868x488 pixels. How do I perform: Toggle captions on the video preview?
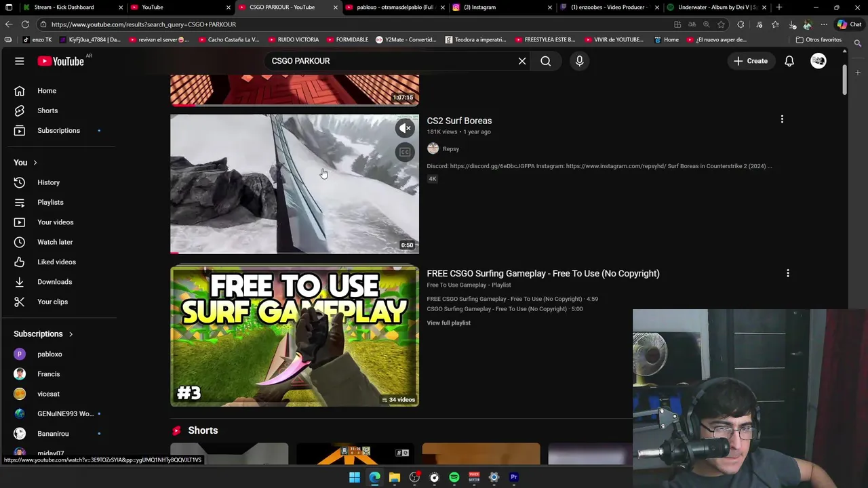pos(405,152)
